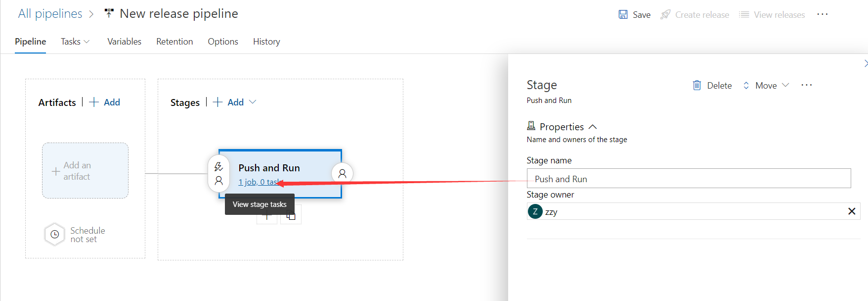Open the Stages Add dropdown arrow
The image size is (868, 301).
[253, 102]
